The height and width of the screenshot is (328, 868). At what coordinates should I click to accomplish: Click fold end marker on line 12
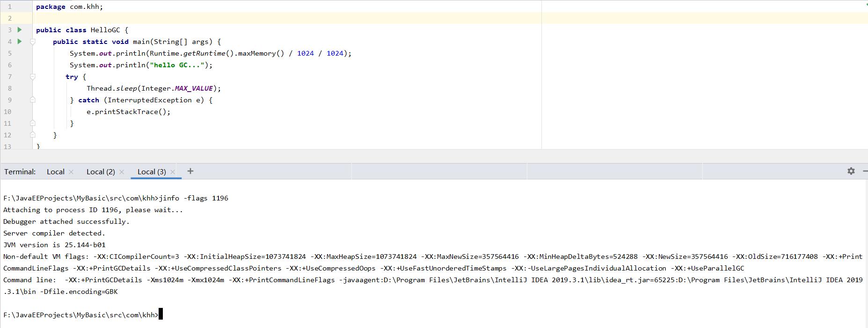tap(33, 135)
